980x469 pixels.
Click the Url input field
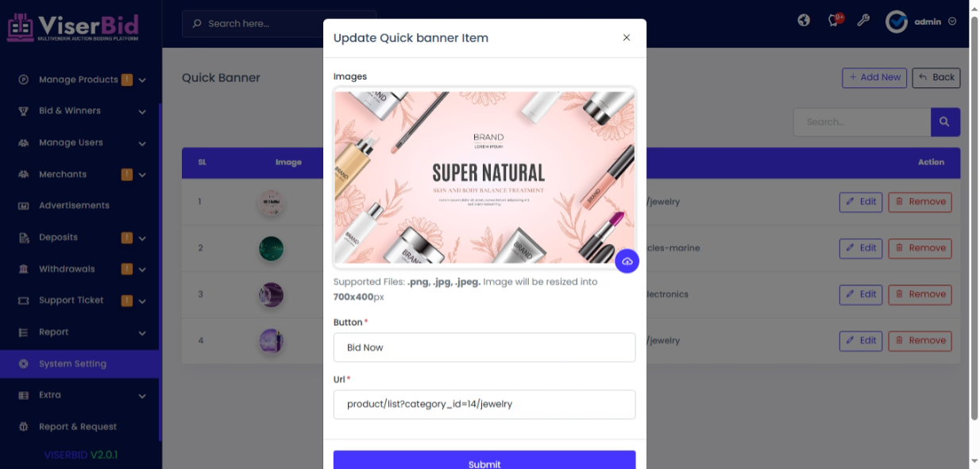(484, 404)
